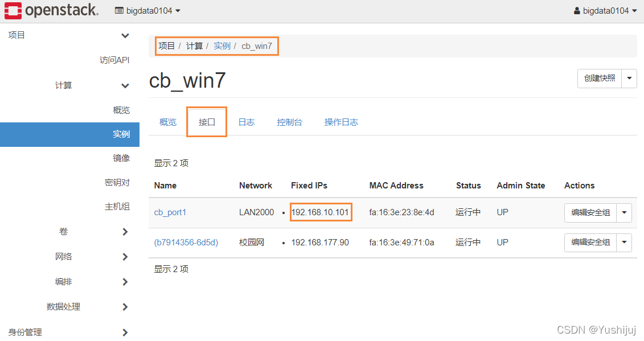Open 主机组 in the sidebar
Viewport: 644px width, 341px height.
[x=117, y=207]
